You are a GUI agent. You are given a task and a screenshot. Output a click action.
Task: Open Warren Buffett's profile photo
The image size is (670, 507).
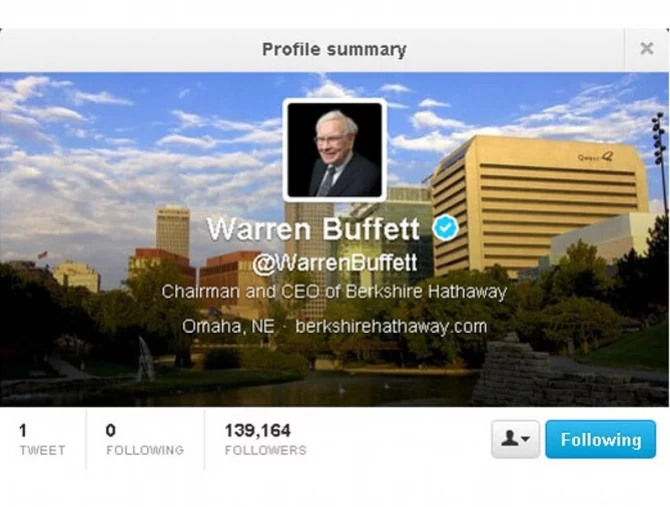[335, 150]
